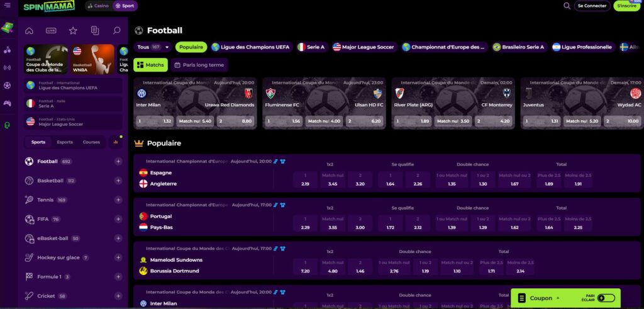Open Ligue des Champions UEFA sidebar link

[73, 86]
